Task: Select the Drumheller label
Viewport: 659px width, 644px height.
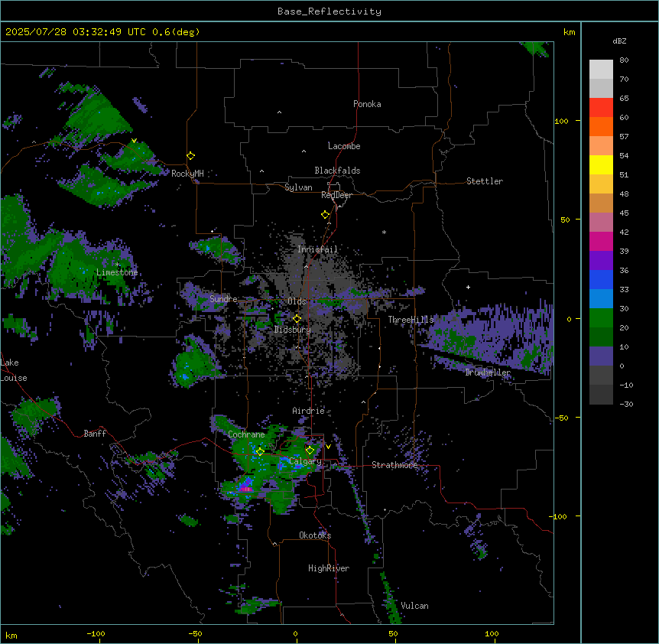Action: [x=488, y=372]
